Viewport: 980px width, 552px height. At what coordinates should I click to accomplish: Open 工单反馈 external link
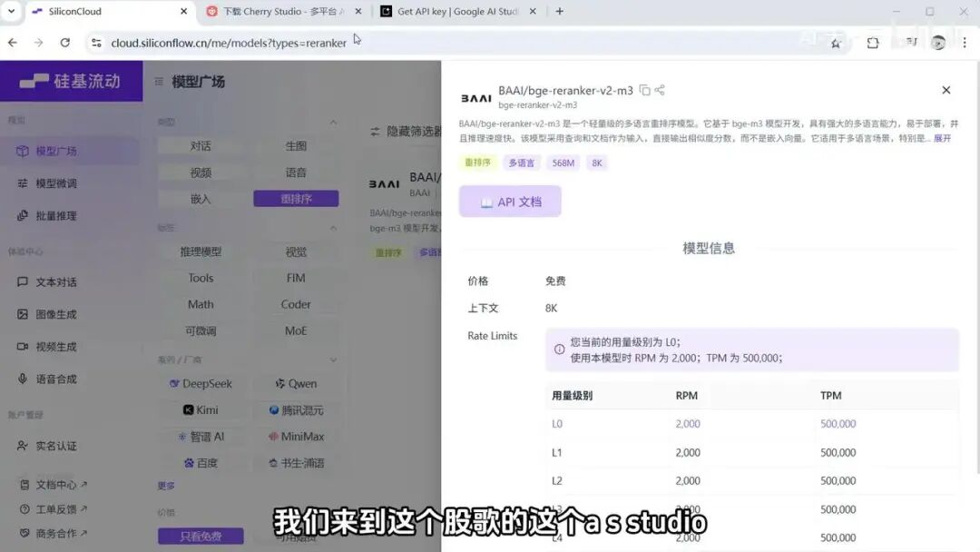[x=54, y=508]
